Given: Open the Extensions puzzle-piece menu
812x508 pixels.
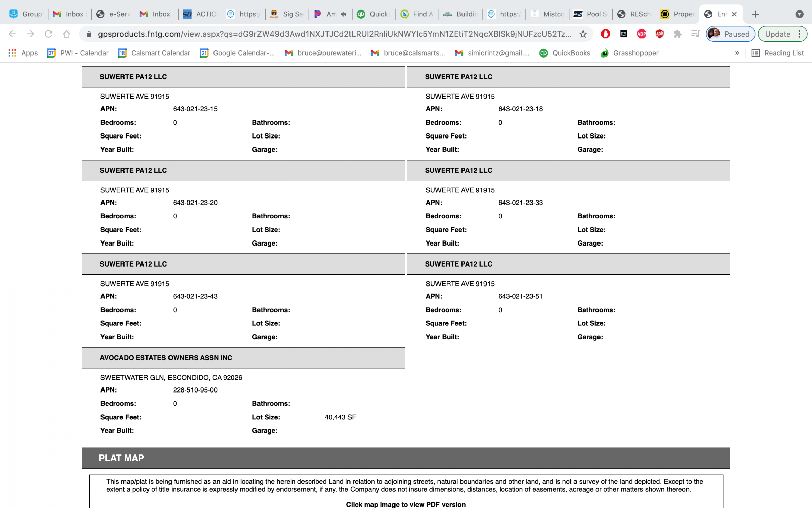Looking at the screenshot, I should [x=677, y=34].
